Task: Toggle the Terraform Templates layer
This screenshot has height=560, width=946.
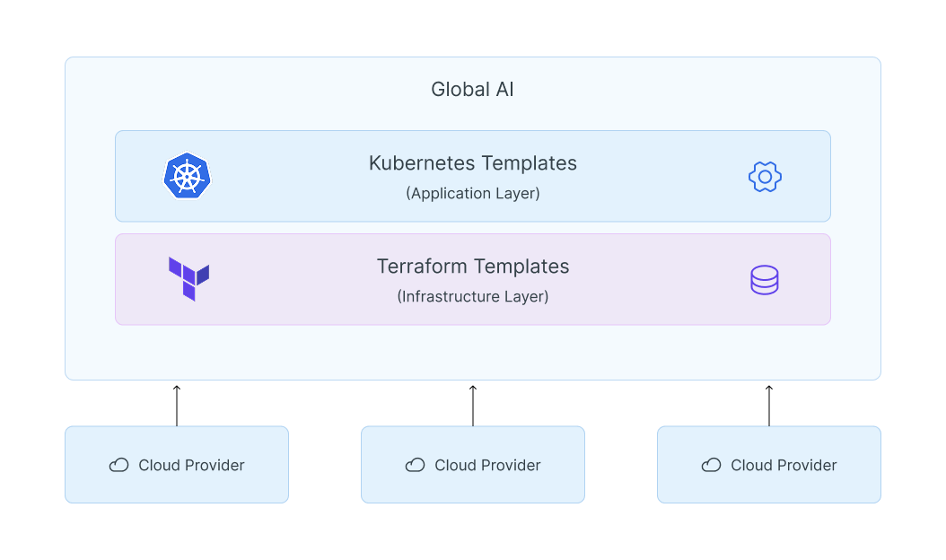Action: [x=473, y=279]
